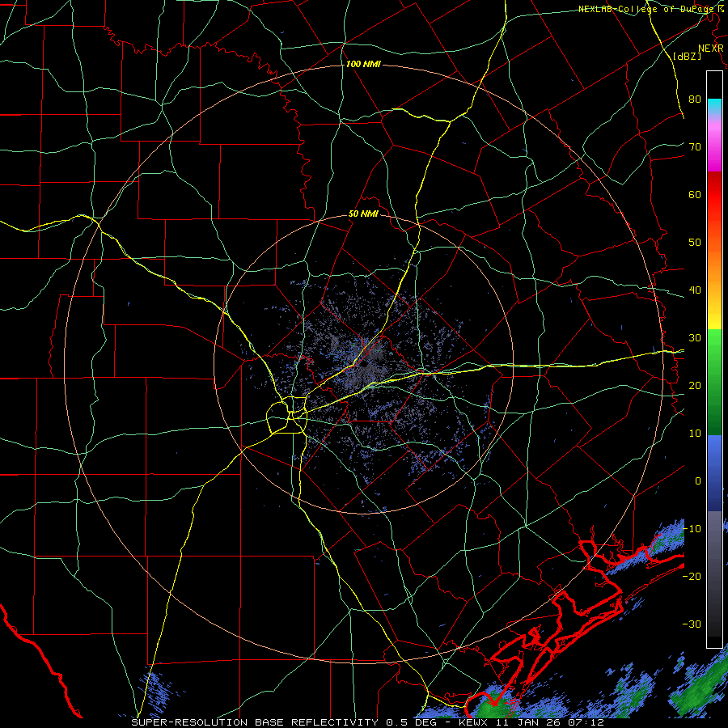Click the 80 dBZ scale label
This screenshot has height=728, width=728.
(x=695, y=99)
